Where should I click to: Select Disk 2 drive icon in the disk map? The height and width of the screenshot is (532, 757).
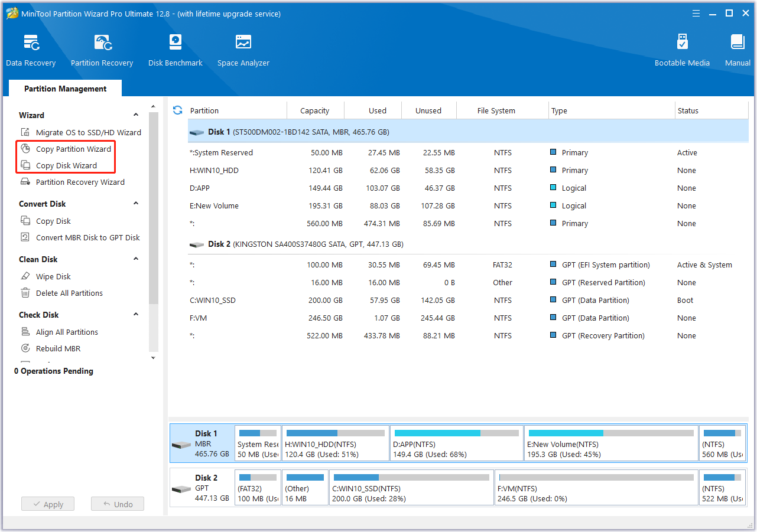[181, 489]
